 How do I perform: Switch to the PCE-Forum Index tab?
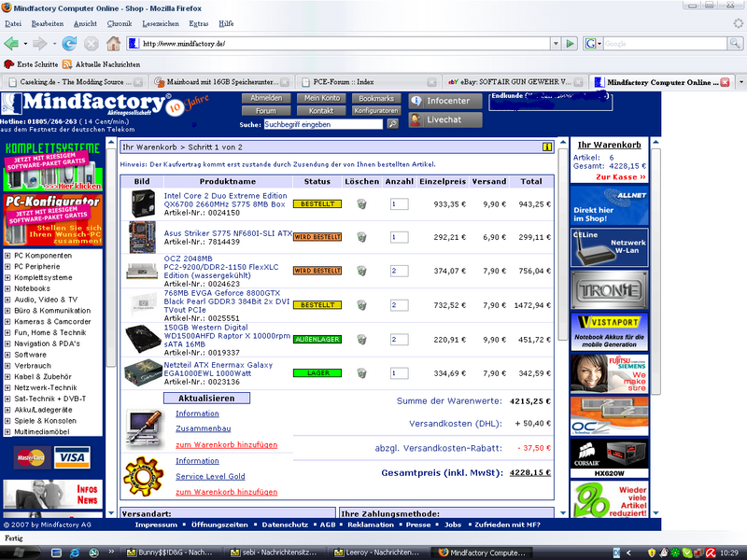[x=366, y=82]
